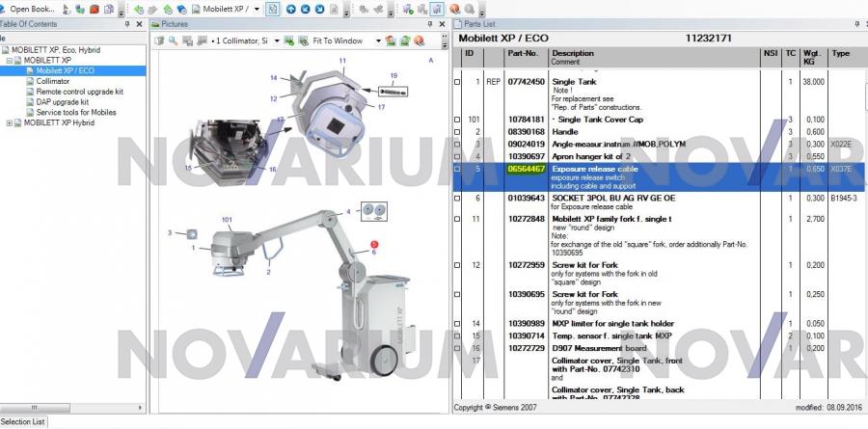Click callout number 101 on the diagram

point(227,220)
